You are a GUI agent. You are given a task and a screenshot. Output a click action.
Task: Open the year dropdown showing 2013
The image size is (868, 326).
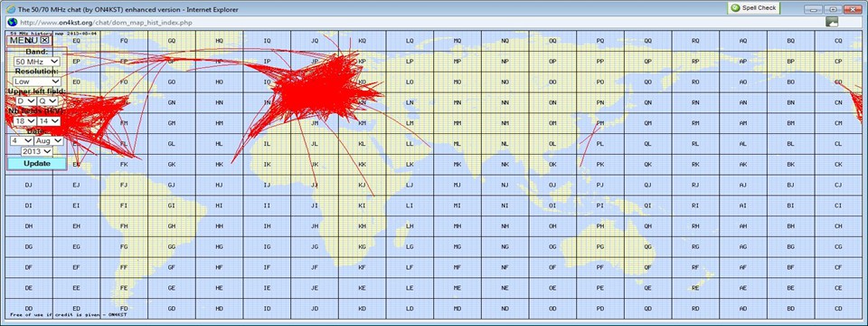(x=36, y=151)
